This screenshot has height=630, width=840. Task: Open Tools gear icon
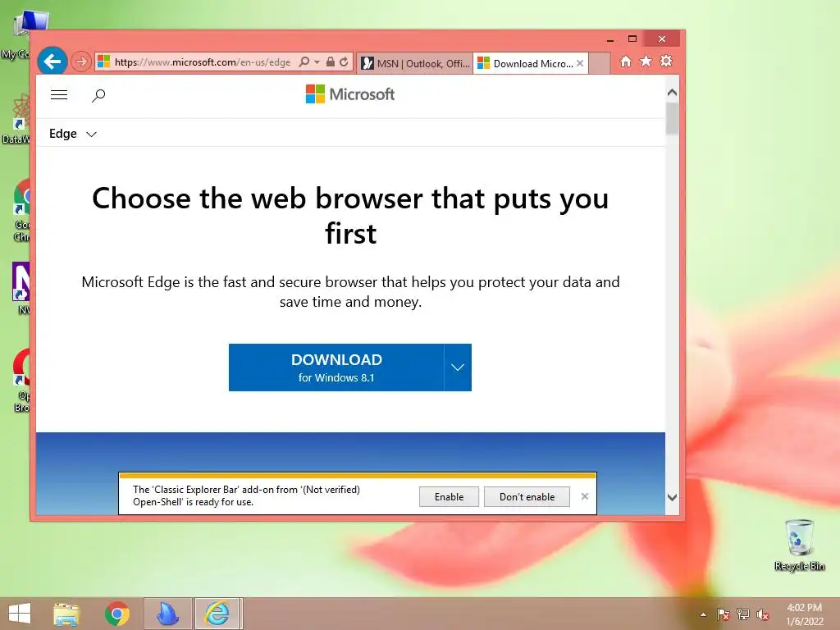pos(666,61)
